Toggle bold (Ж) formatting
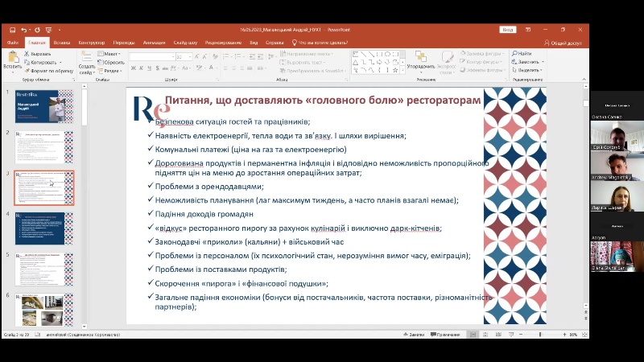Viewport: 644px width, 362px height. [x=134, y=68]
